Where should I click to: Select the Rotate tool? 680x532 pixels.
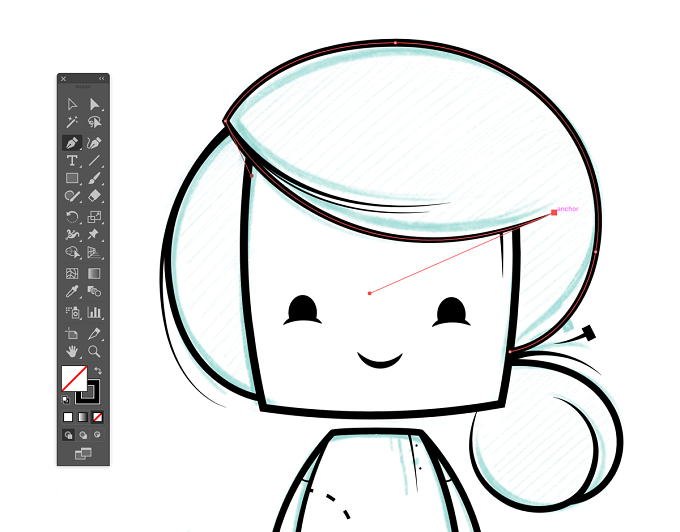[x=72, y=216]
